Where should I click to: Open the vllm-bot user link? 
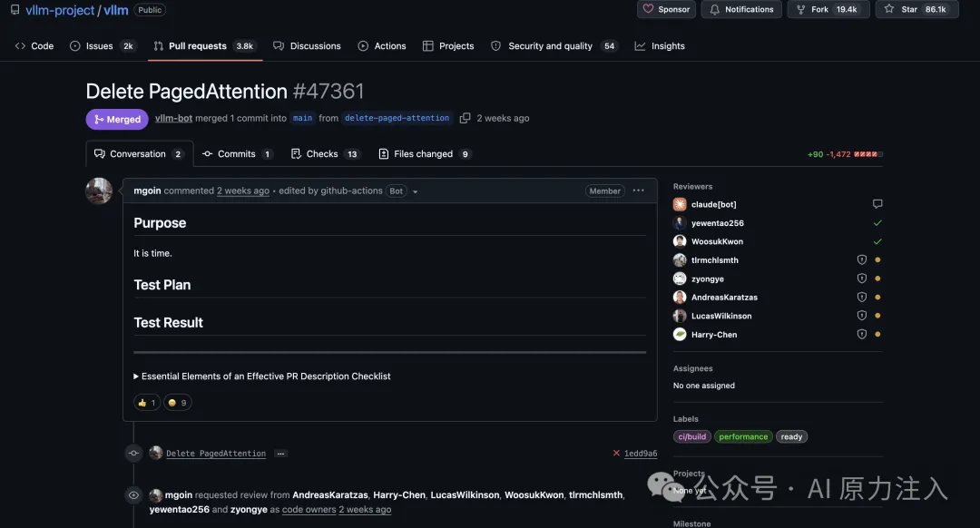(173, 118)
